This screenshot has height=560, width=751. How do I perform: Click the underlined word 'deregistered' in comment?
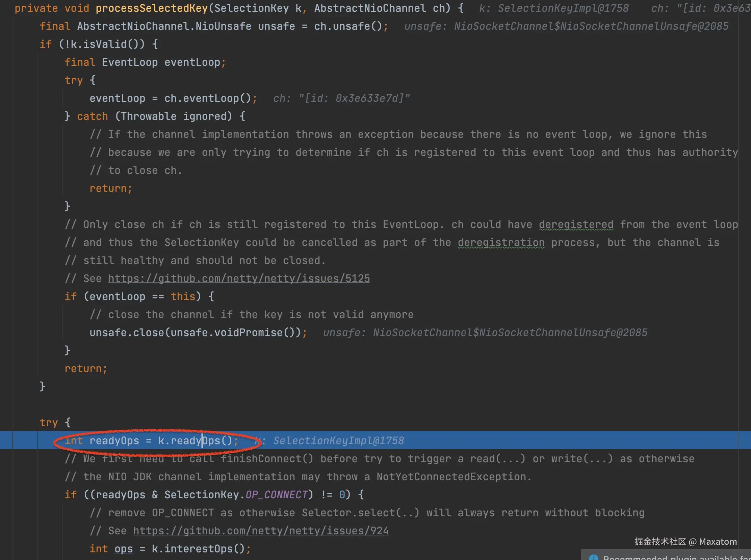click(x=576, y=225)
